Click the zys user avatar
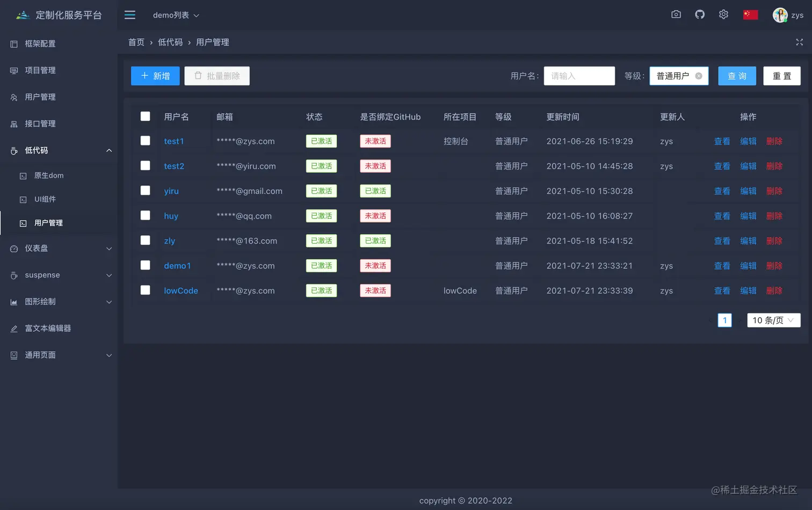 [780, 15]
